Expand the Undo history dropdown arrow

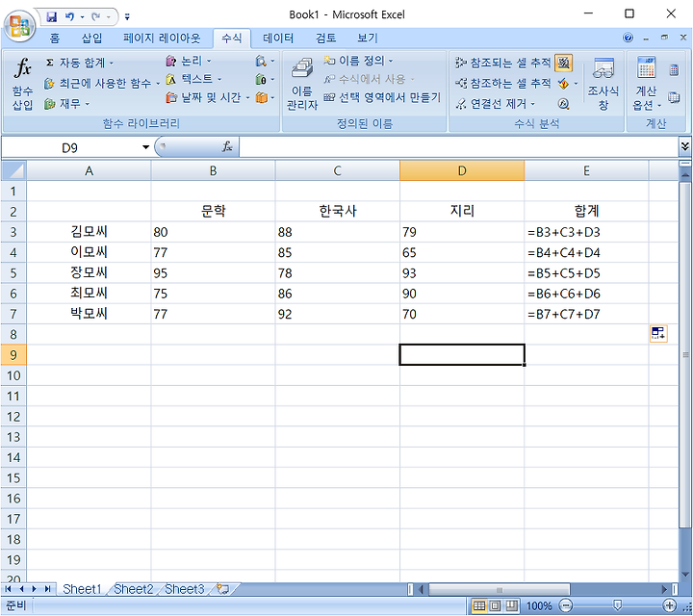coord(82,17)
